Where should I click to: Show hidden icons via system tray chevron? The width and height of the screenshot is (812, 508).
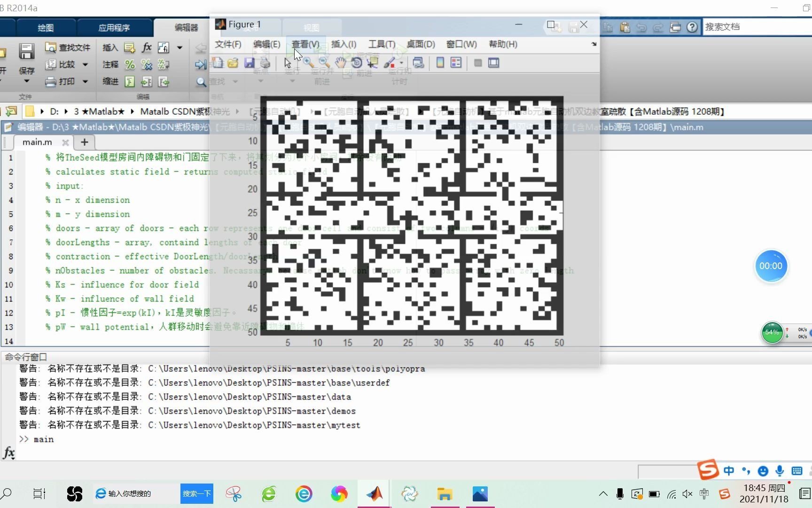(603, 494)
